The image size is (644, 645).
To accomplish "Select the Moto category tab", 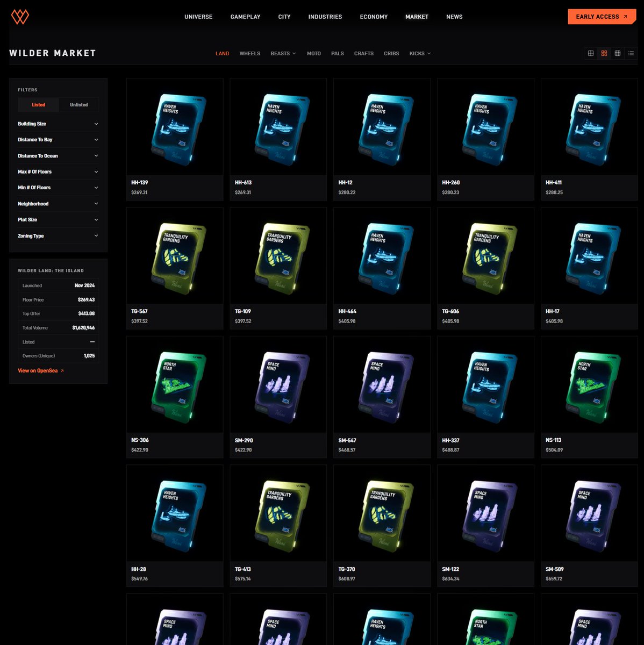I will (x=314, y=53).
